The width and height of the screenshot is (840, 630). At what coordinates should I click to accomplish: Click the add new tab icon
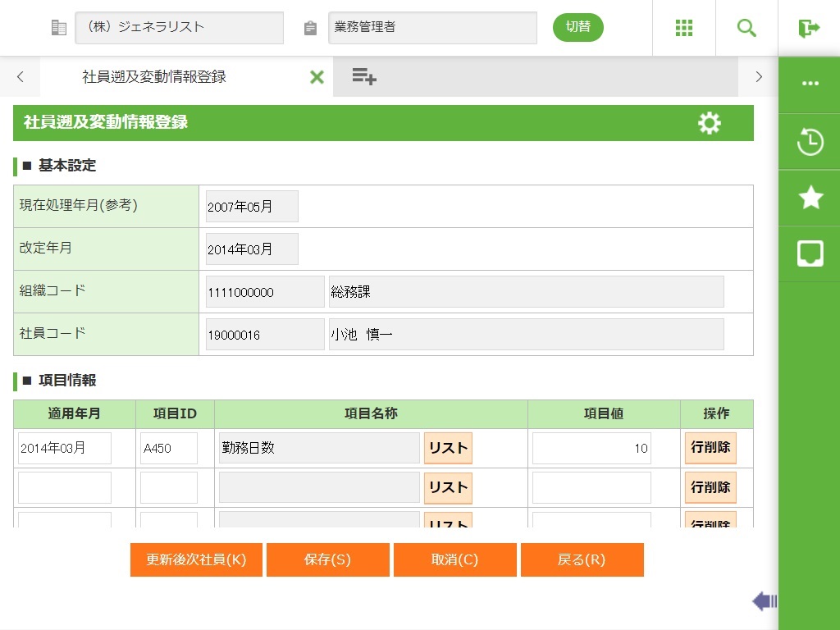(363, 77)
